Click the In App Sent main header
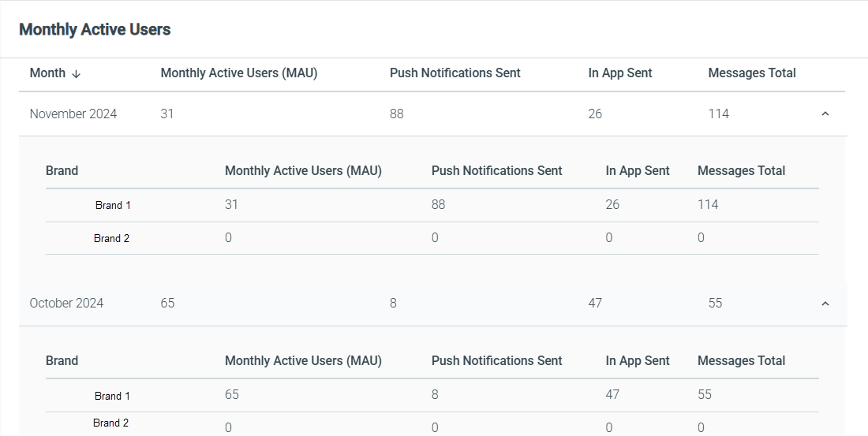868x436 pixels. point(620,73)
